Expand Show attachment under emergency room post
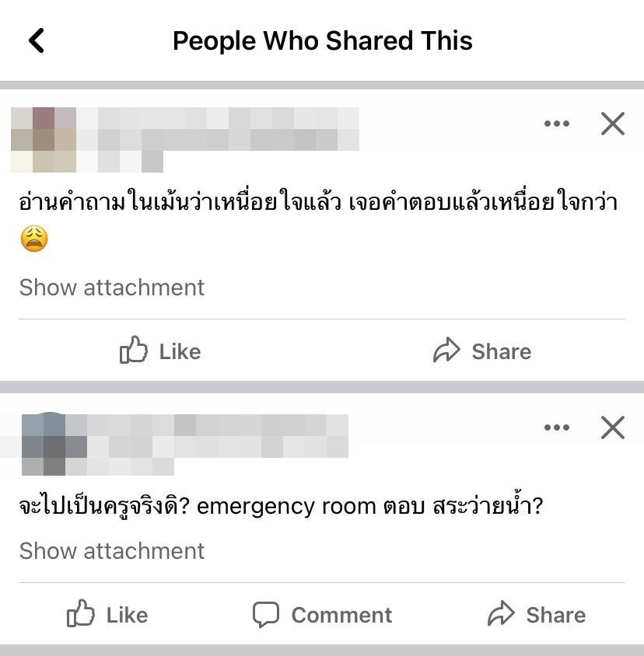Viewport: 644px width, 656px height. (112, 550)
